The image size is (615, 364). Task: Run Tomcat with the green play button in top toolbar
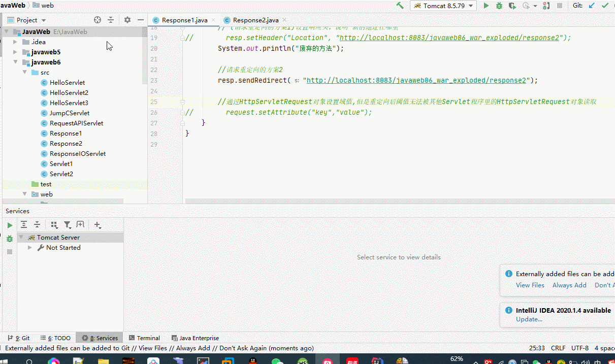(x=486, y=6)
